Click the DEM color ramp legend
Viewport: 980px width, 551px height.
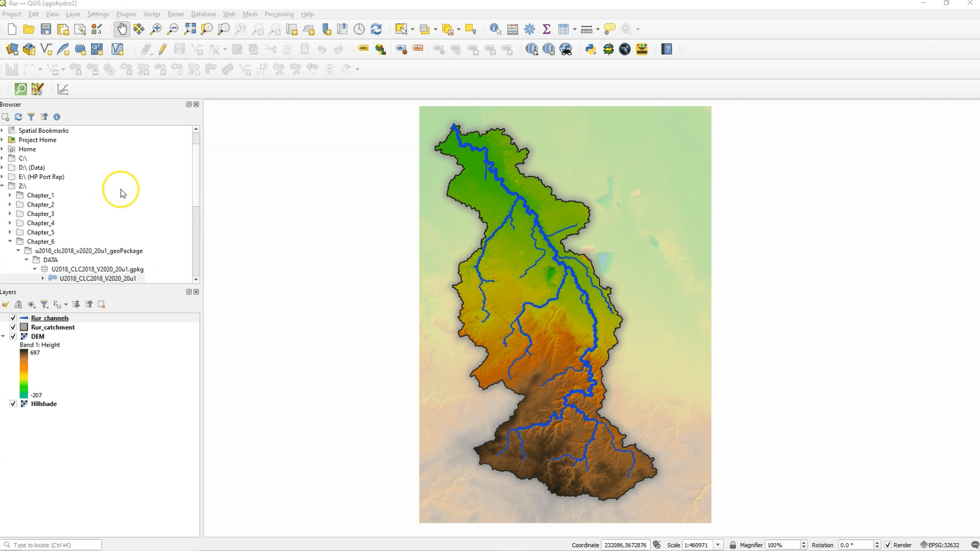[23, 373]
